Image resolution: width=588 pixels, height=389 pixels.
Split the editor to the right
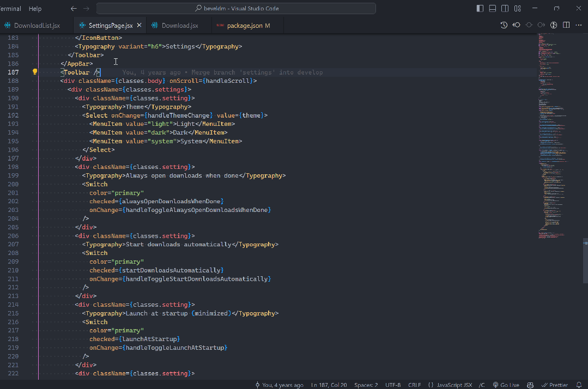coord(566,26)
